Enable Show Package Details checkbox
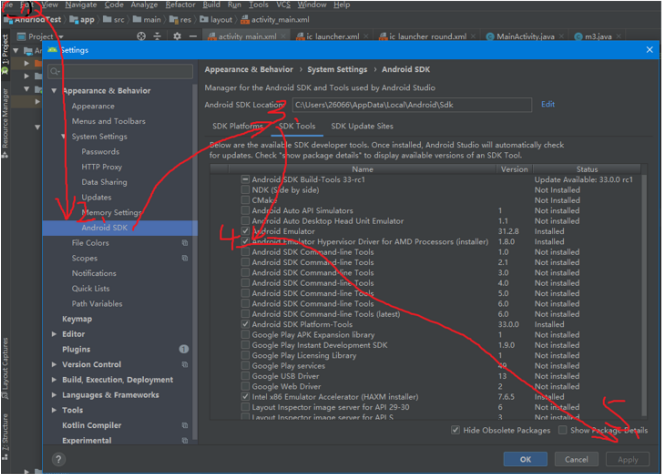This screenshot has width=662, height=474. 562,430
